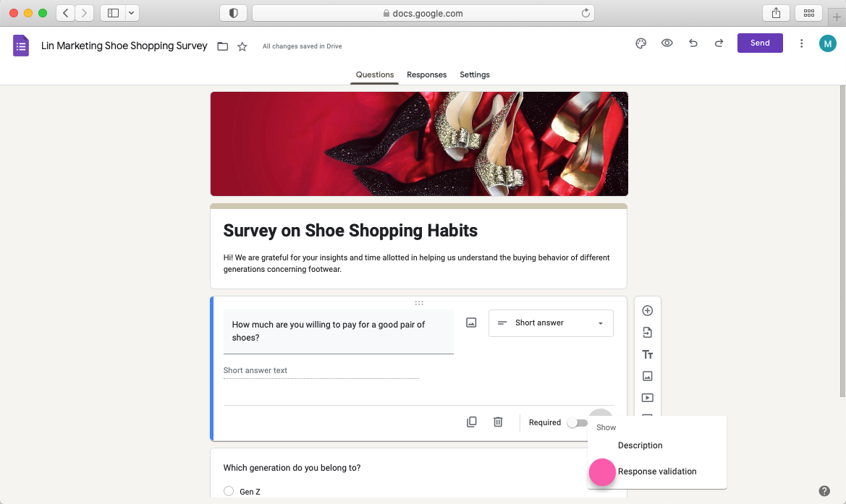Preview the form with eye icon
The width and height of the screenshot is (846, 504).
coord(667,43)
